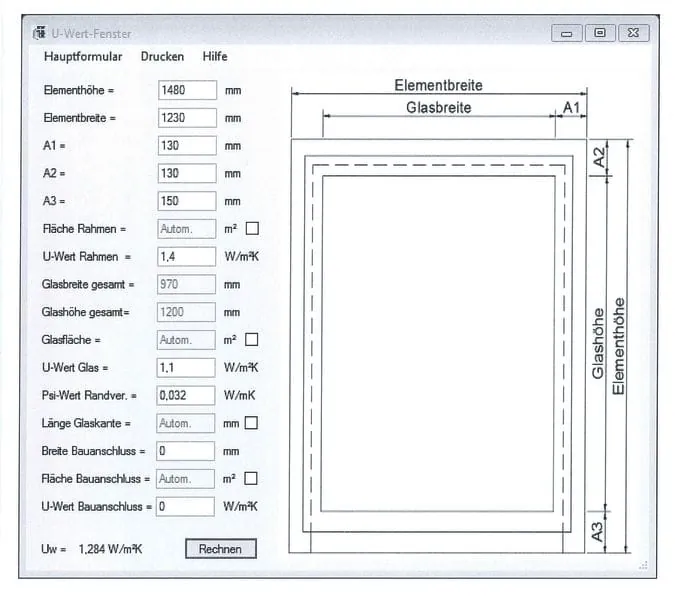Viewport: 675px width, 600px height.
Task: Click into the A2 value field
Action: tap(186, 173)
